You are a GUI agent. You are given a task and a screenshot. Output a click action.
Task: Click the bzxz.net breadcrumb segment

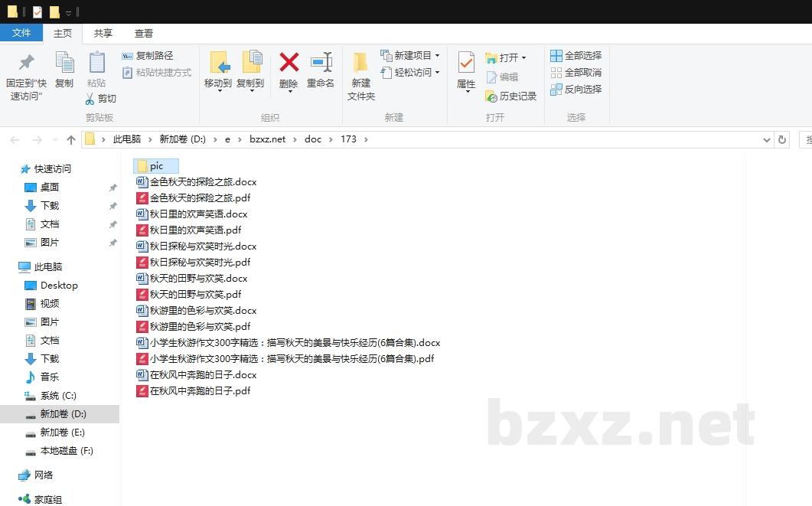[267, 139]
